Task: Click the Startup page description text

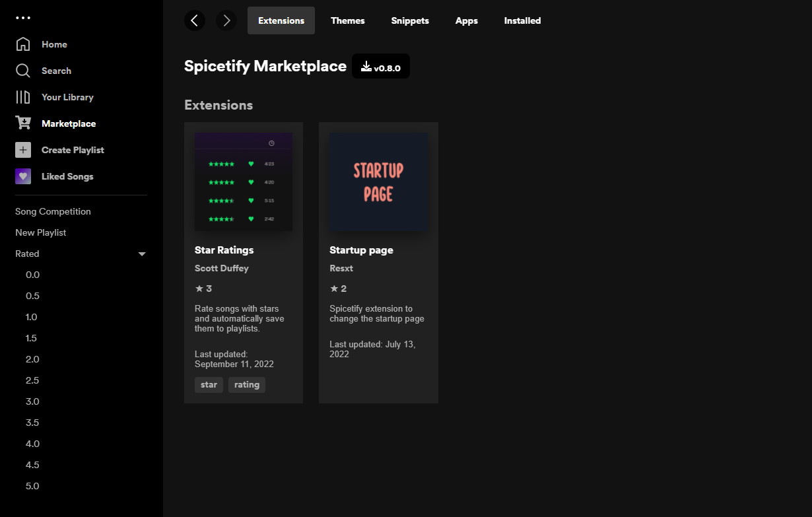Action: (377, 314)
